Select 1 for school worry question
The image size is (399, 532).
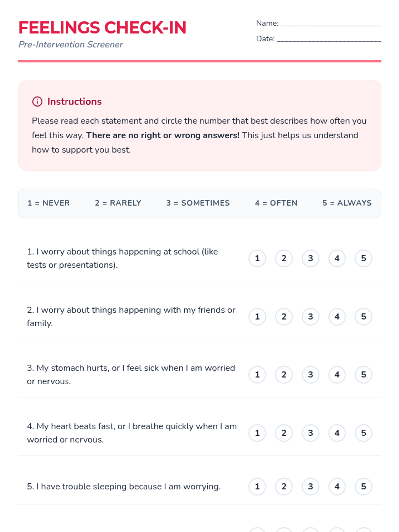click(257, 258)
